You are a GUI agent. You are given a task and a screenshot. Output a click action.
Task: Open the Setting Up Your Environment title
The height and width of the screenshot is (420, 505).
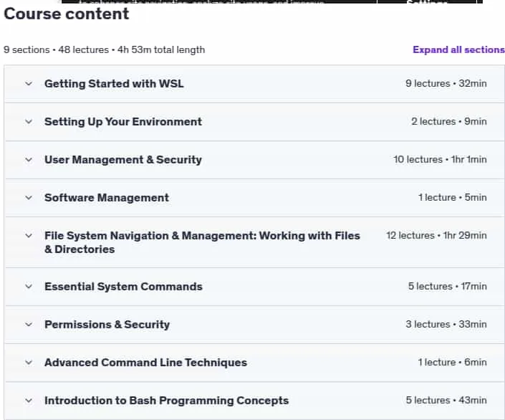pos(123,122)
